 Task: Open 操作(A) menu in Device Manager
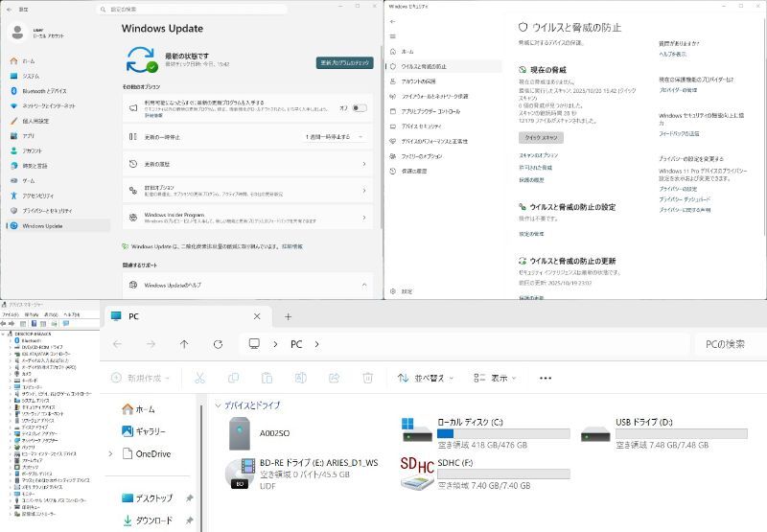(33, 314)
